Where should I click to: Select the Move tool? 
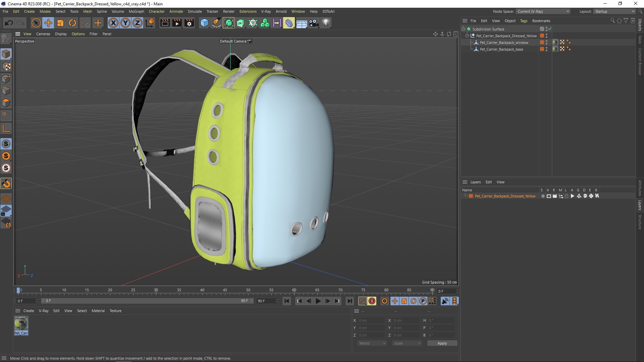pos(48,23)
